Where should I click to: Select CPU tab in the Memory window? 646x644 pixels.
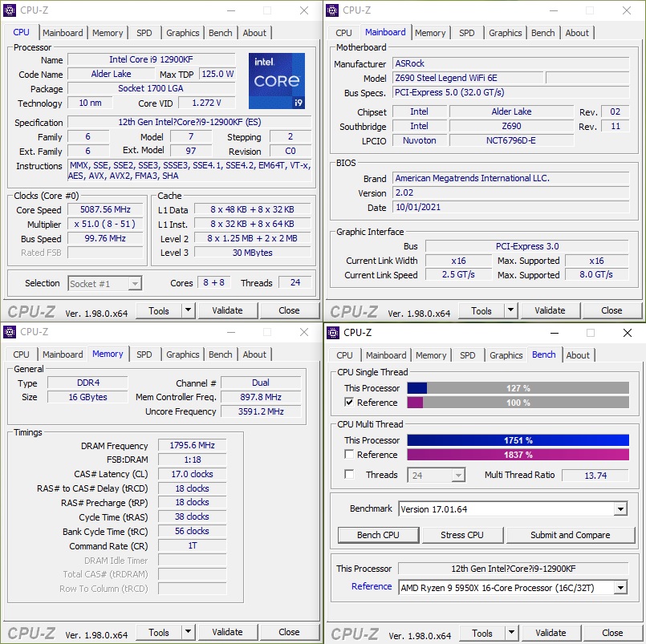(21, 354)
